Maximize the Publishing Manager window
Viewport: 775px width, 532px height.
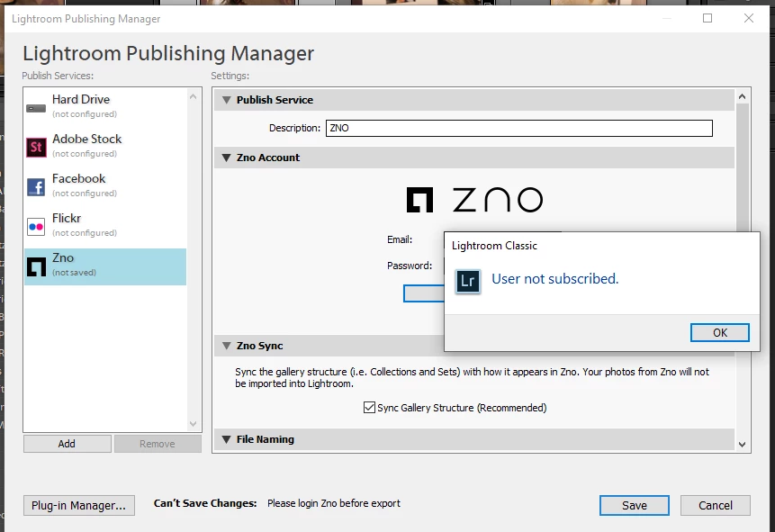707,18
